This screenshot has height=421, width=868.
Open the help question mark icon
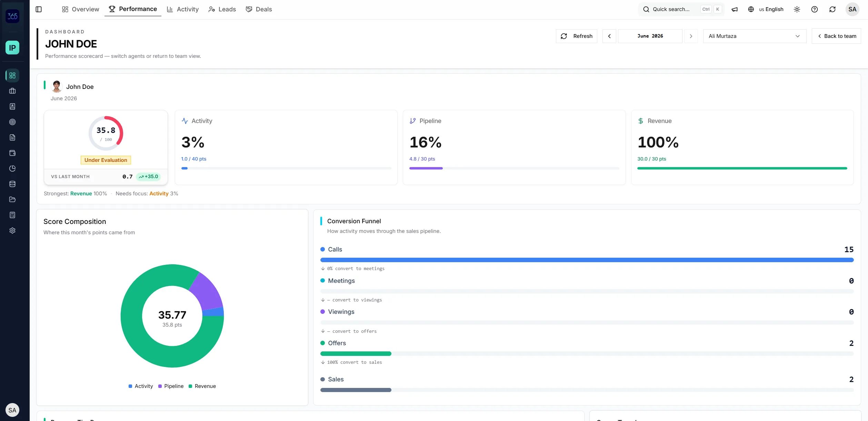click(x=815, y=9)
